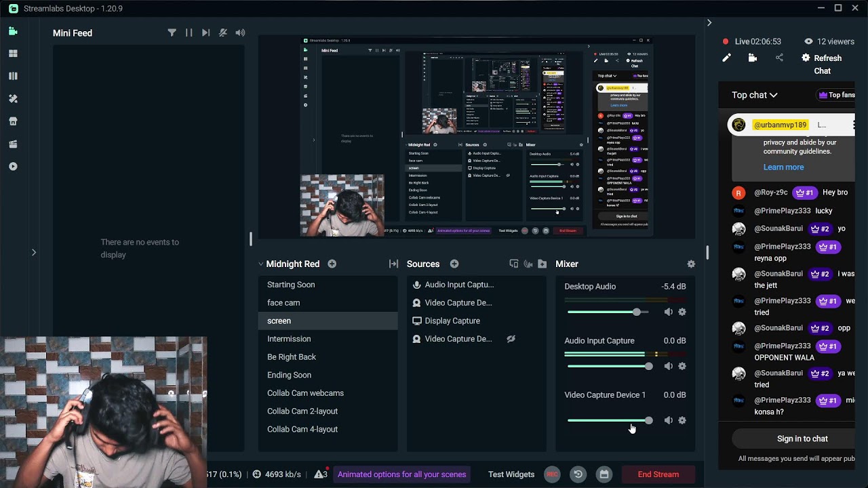Select the Collab Cam 4-layout scene
Image resolution: width=868 pixels, height=488 pixels.
(328, 429)
